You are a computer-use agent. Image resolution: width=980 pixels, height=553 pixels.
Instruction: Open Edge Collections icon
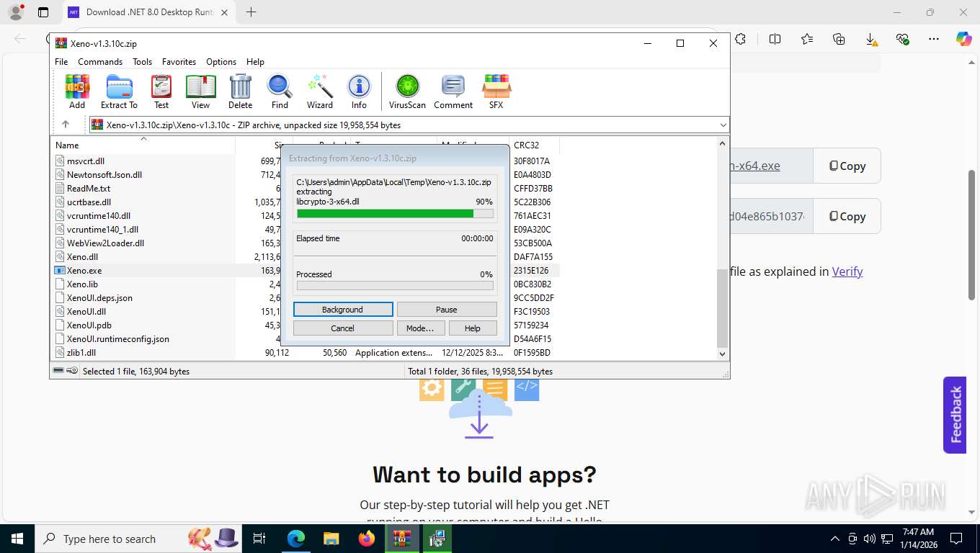pos(839,39)
